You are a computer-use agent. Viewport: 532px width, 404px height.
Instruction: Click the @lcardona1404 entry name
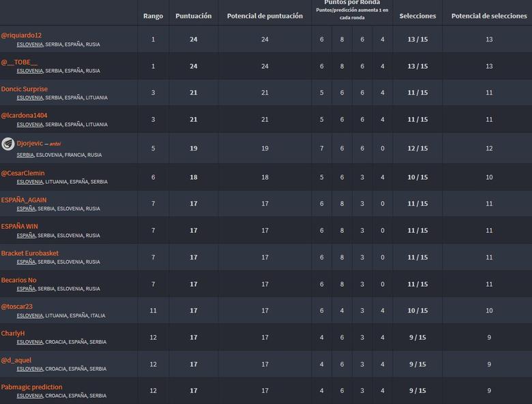point(24,115)
